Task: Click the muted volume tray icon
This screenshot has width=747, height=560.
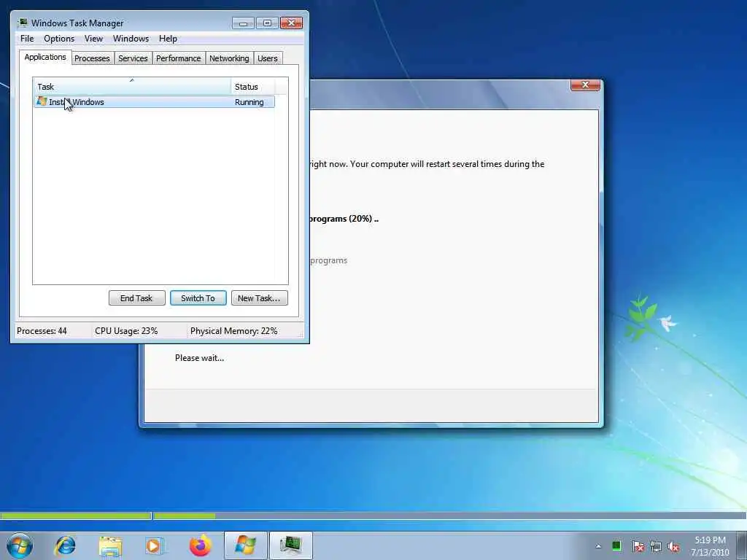Action: point(673,546)
